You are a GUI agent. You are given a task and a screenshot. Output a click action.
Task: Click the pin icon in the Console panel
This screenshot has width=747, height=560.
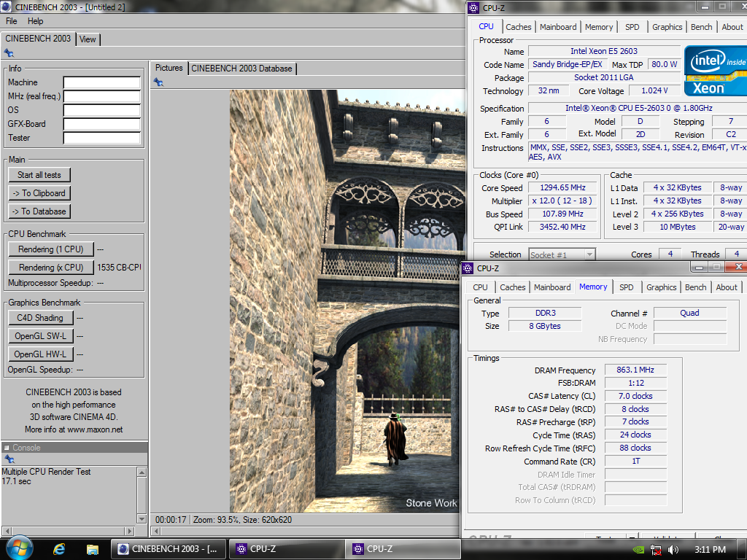[9, 459]
